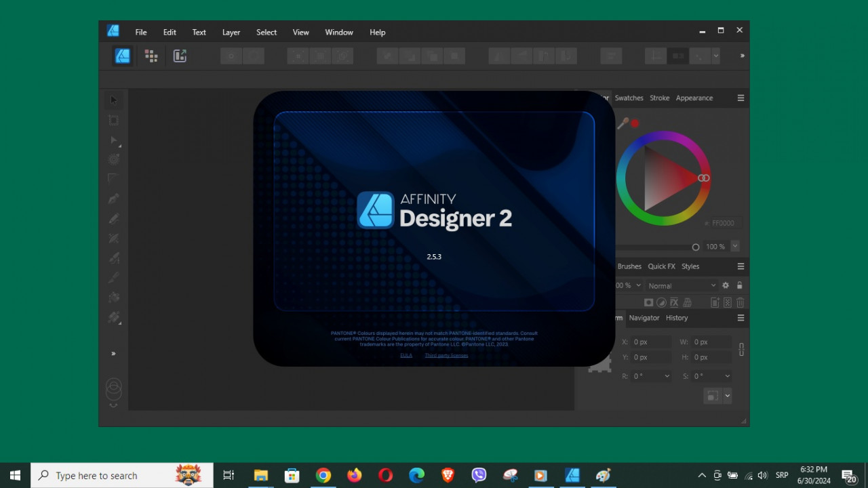Viewport: 868px width, 488px height.
Task: Click the red fill colour circle
Action: [x=635, y=123]
